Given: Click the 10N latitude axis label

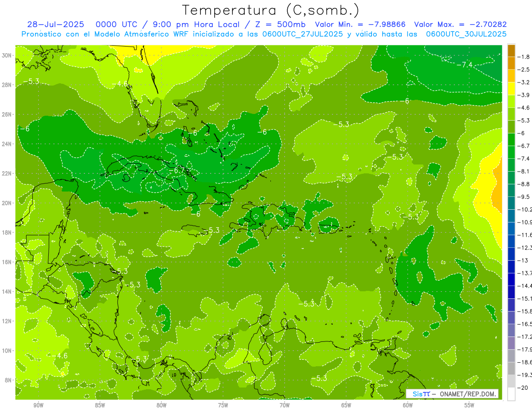Looking at the screenshot, I should tap(7, 351).
